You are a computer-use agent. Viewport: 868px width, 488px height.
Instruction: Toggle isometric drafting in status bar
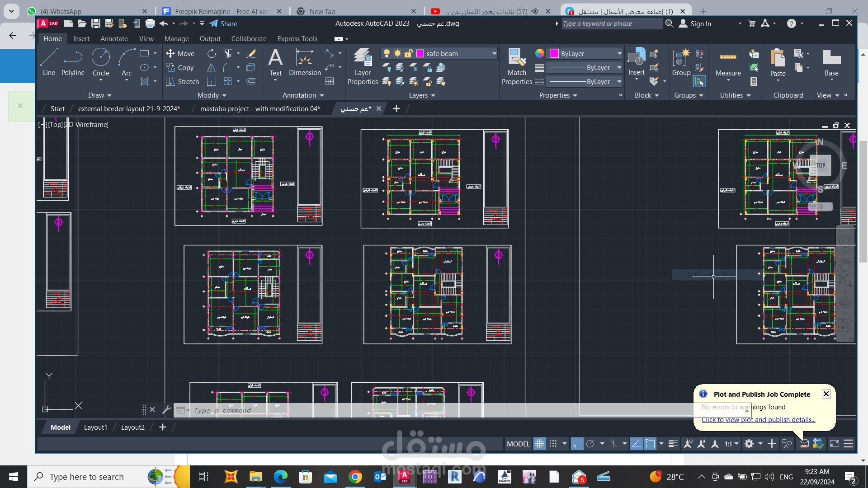[613, 444]
